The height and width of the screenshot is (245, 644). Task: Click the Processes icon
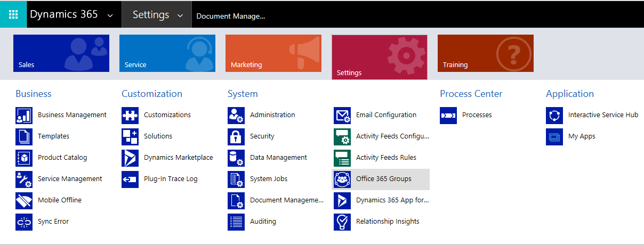click(x=448, y=115)
